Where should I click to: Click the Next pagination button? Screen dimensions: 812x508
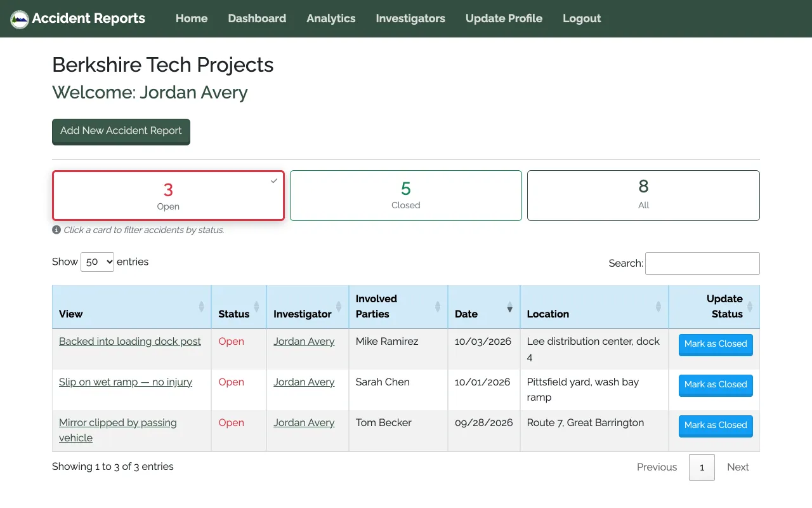tap(738, 467)
